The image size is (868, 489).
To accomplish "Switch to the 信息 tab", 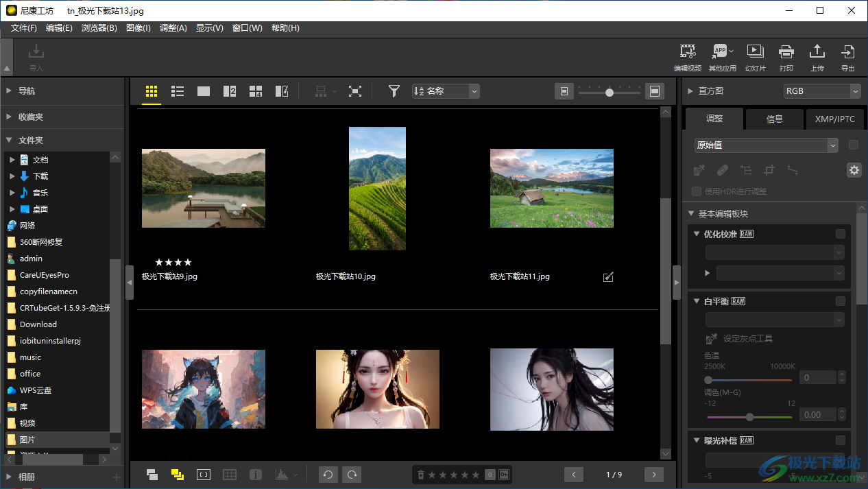I will point(775,119).
